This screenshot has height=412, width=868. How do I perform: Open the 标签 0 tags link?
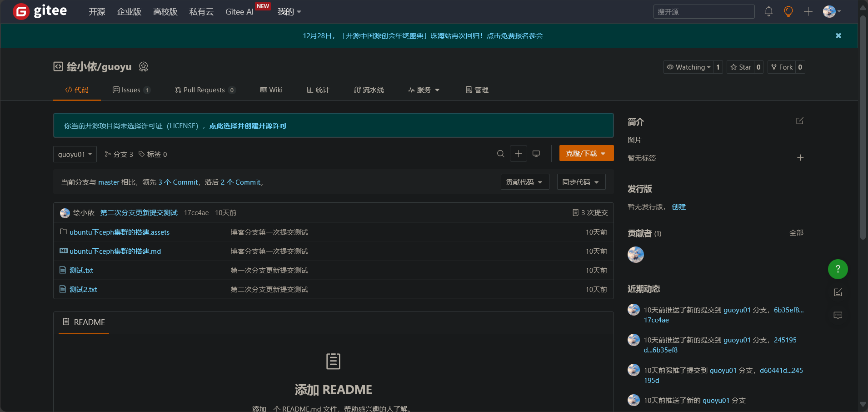[153, 154]
